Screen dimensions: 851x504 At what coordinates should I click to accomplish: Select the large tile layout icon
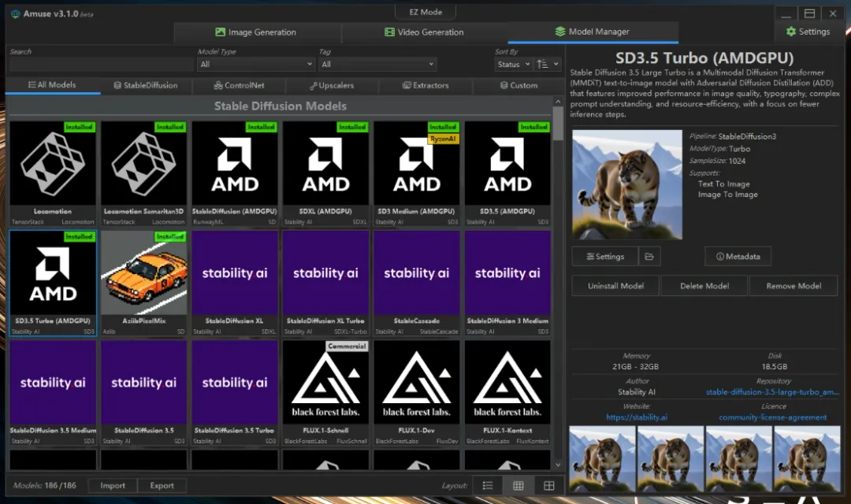tap(549, 486)
